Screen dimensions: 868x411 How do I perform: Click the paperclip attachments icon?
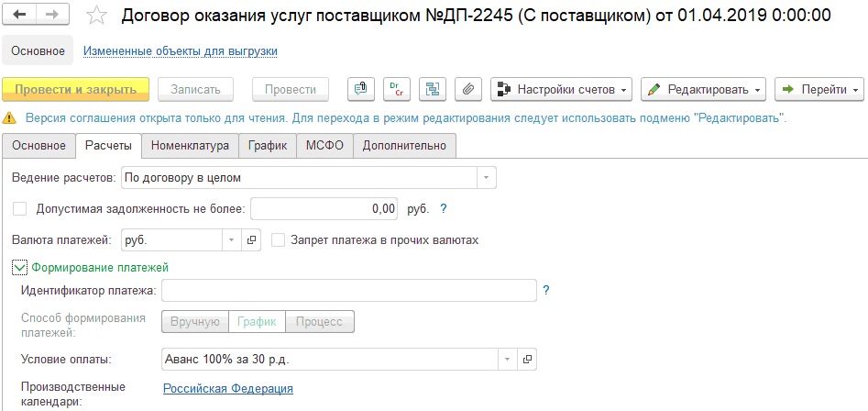point(467,89)
